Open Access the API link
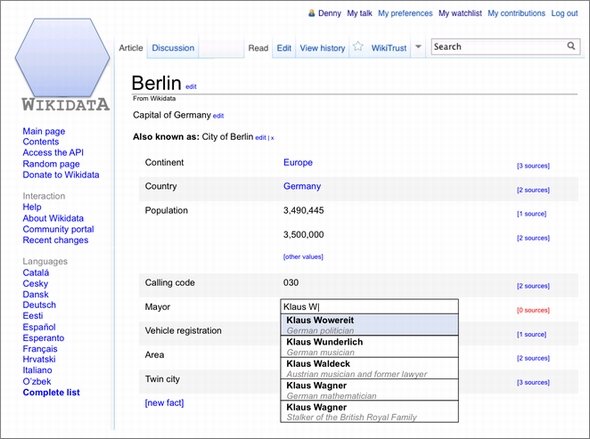This screenshot has width=590, height=439. point(53,153)
